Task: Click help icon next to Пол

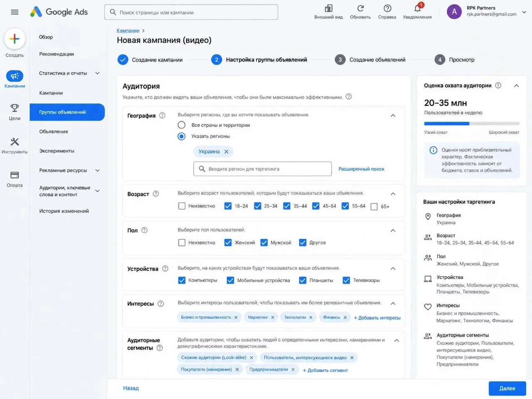Action: pos(145,230)
